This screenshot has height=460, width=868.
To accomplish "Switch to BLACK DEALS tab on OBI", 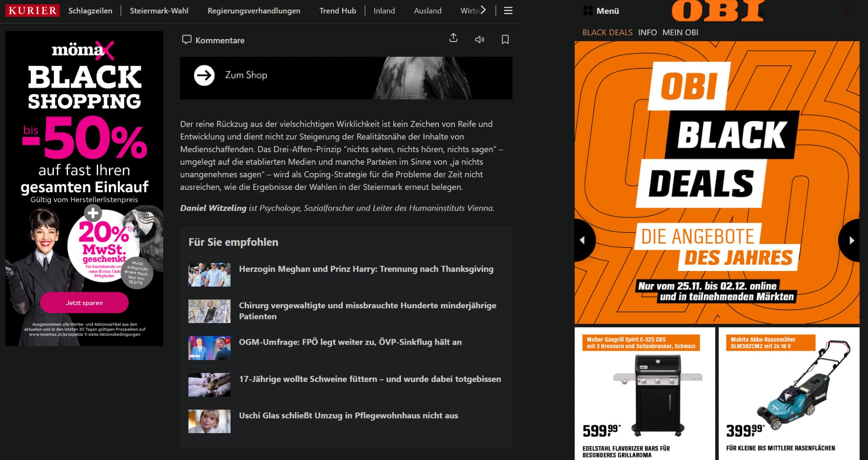I will click(607, 33).
